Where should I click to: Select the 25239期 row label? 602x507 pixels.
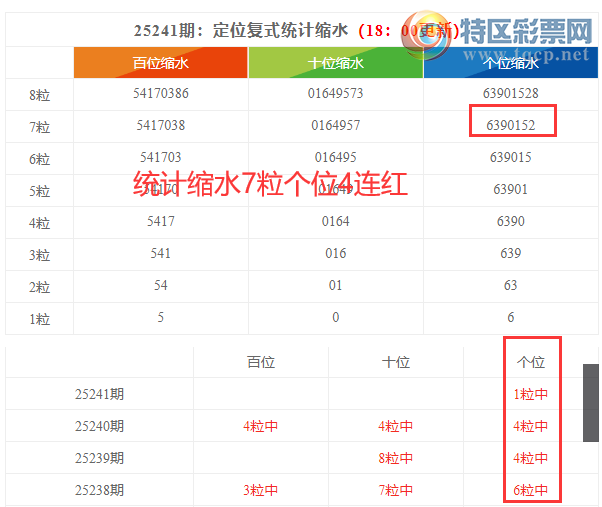99,458
